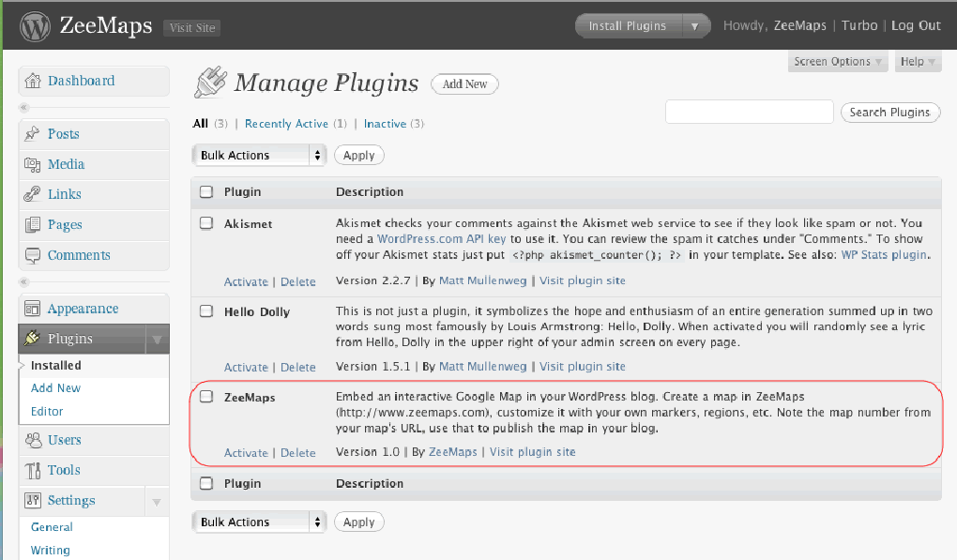Expand the Screen Options panel
Image resolution: width=957 pixels, height=560 pixels.
tap(836, 60)
